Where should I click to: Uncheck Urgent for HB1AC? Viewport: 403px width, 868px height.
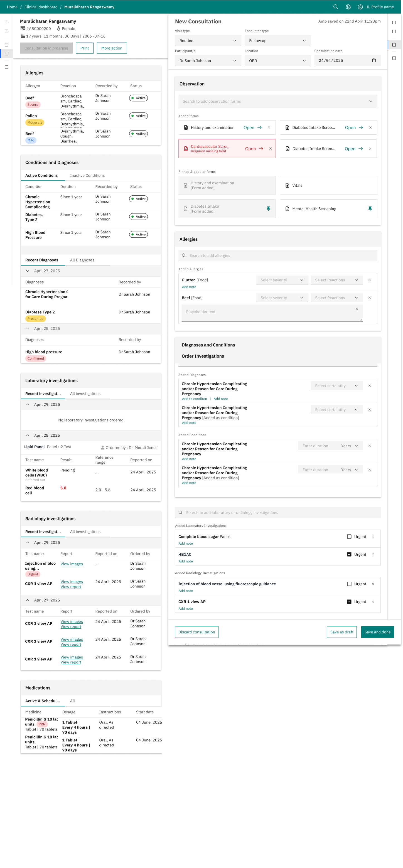[349, 555]
